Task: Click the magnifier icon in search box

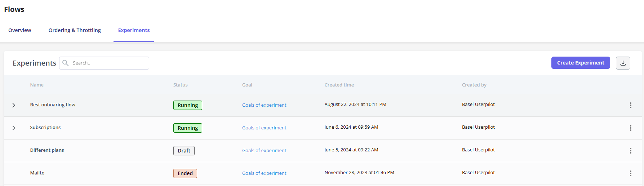Action: (65, 63)
